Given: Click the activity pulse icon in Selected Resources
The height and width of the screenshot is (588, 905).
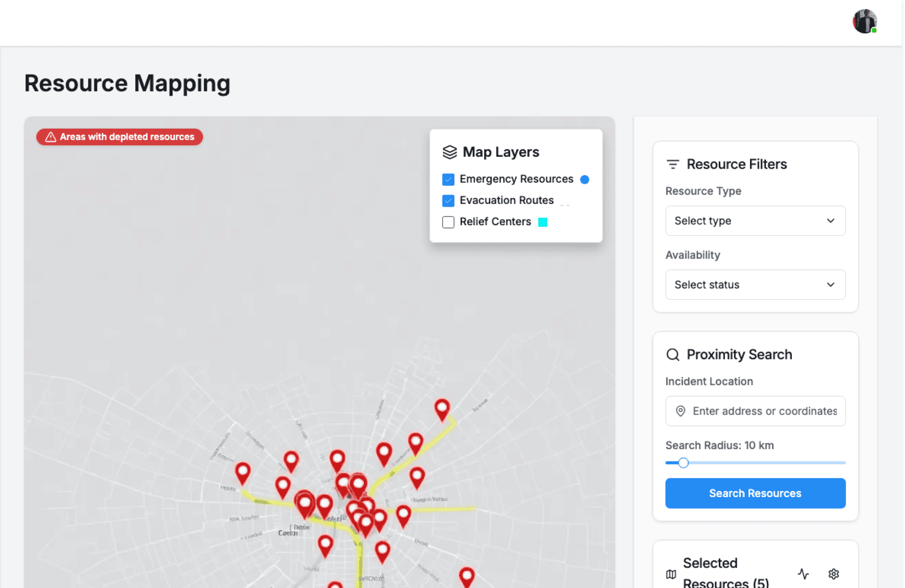Looking at the screenshot, I should click(803, 573).
